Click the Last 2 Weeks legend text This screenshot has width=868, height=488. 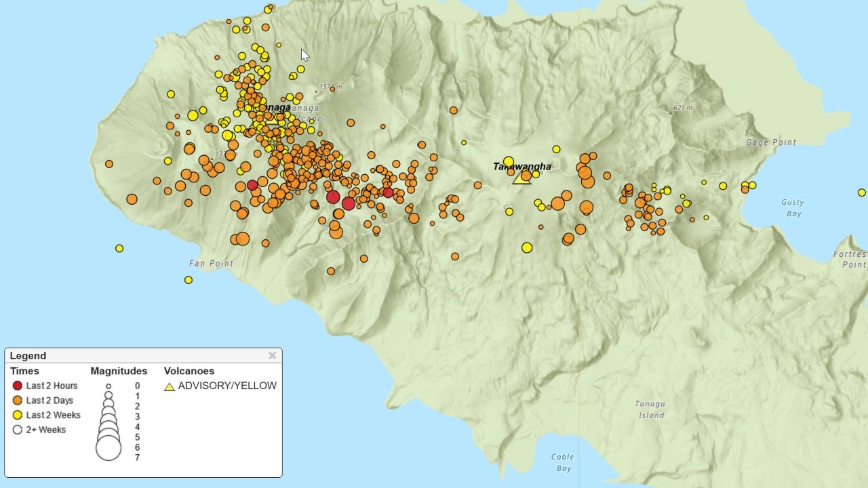pos(53,415)
